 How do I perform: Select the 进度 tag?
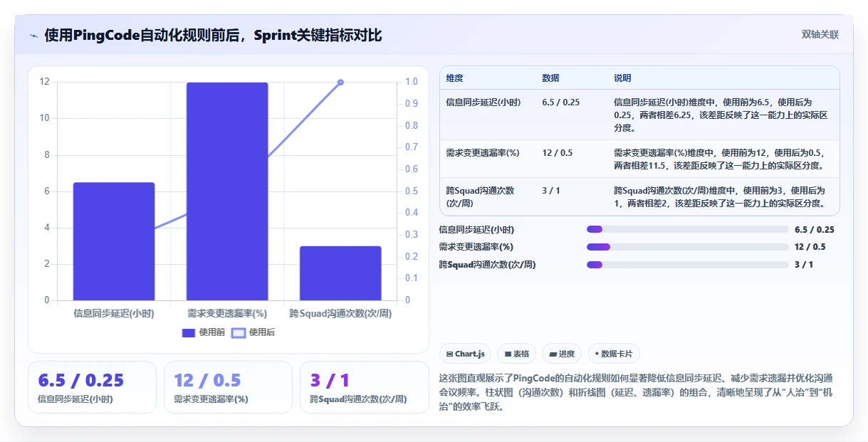click(562, 354)
